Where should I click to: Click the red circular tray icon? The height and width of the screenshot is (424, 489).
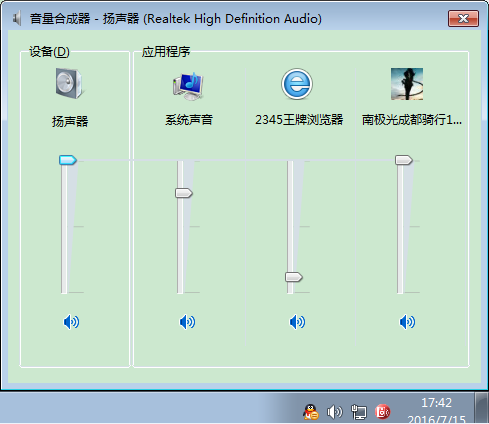tap(382, 412)
